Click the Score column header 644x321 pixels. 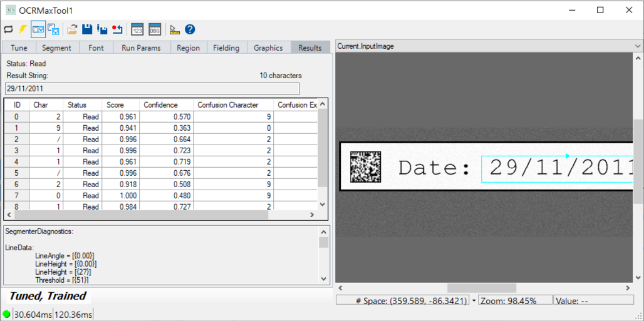tap(115, 105)
